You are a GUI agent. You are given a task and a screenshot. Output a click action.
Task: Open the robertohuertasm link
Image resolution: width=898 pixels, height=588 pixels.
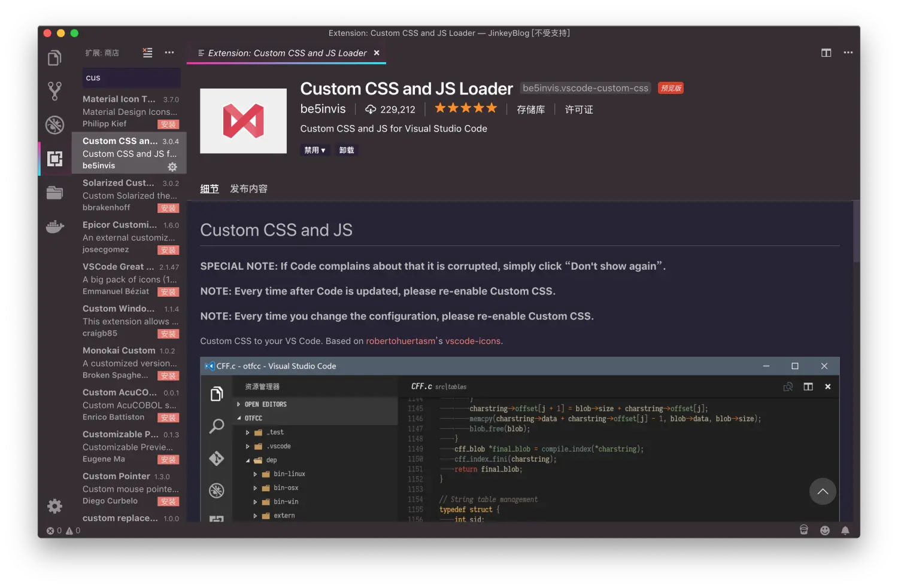pos(401,341)
